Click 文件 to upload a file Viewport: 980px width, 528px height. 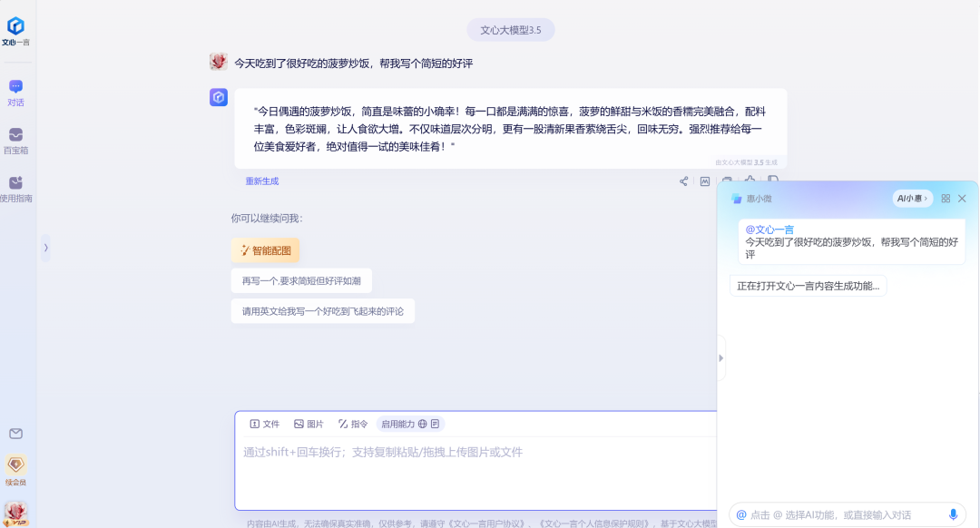click(x=264, y=425)
